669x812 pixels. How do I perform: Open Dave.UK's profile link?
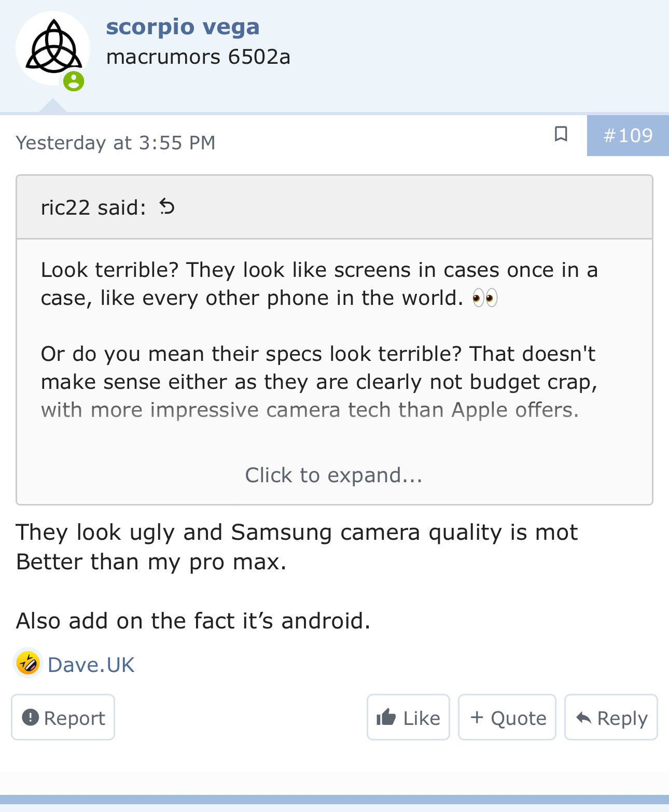click(x=91, y=665)
